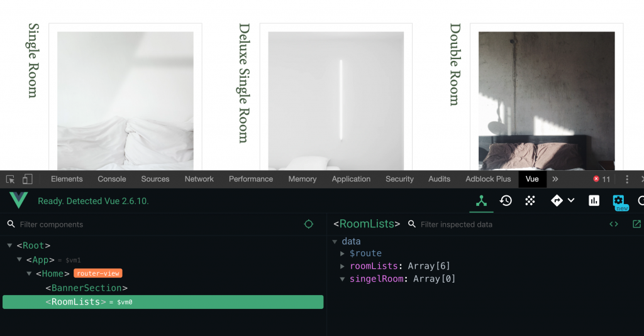Click the search icon beside Filter inspected data
This screenshot has width=644, height=336.
(411, 224)
